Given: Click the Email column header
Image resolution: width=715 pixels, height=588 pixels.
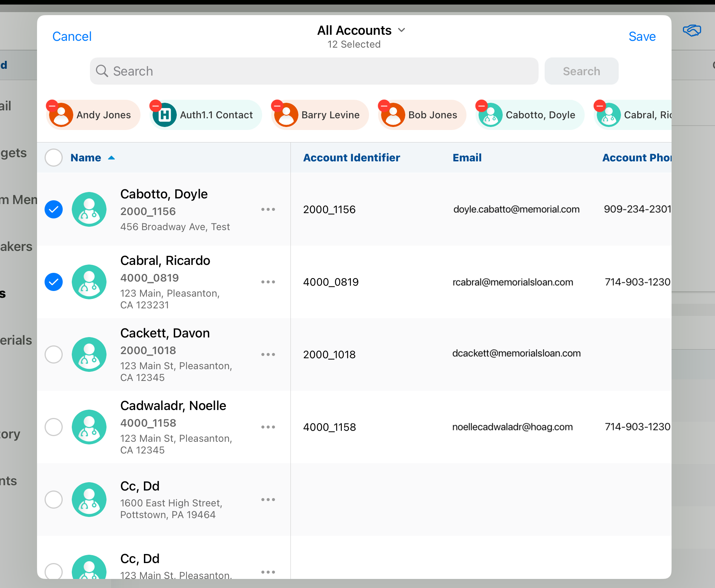Looking at the screenshot, I should pos(467,158).
